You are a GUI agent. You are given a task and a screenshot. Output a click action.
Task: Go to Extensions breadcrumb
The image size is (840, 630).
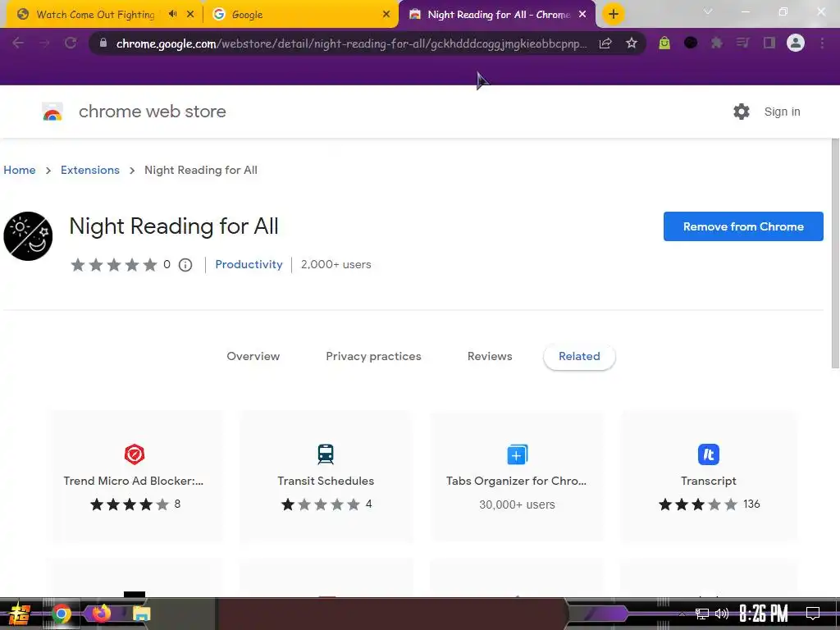[90, 170]
